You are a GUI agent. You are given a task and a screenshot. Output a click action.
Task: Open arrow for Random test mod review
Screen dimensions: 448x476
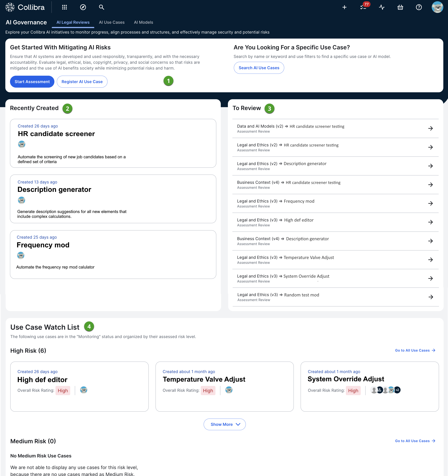[x=431, y=297]
